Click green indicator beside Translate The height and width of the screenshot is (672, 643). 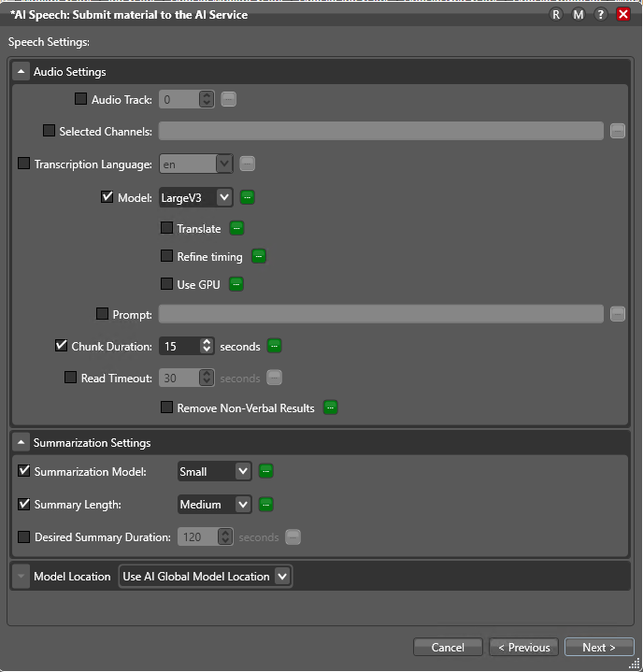click(x=236, y=228)
